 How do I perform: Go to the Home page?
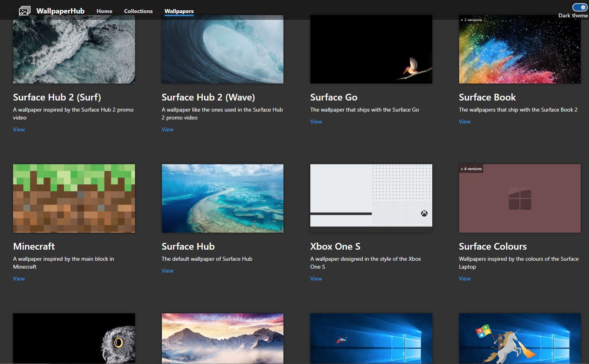104,11
